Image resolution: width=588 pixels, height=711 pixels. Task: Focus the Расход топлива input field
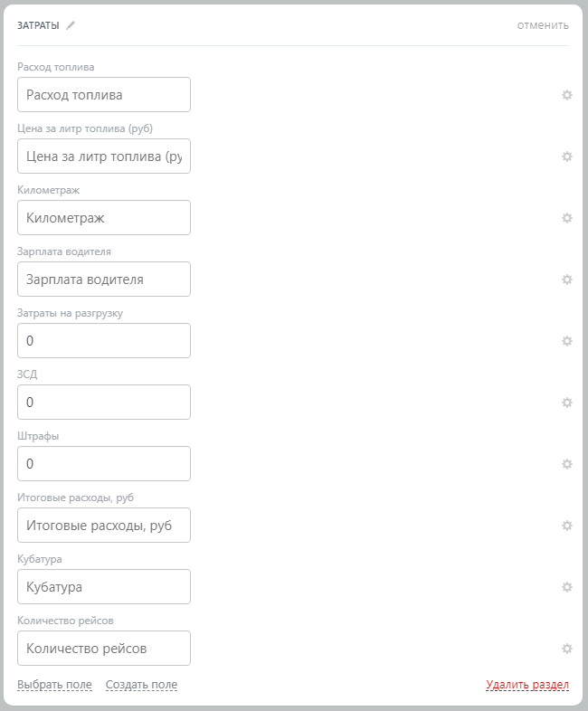point(104,94)
